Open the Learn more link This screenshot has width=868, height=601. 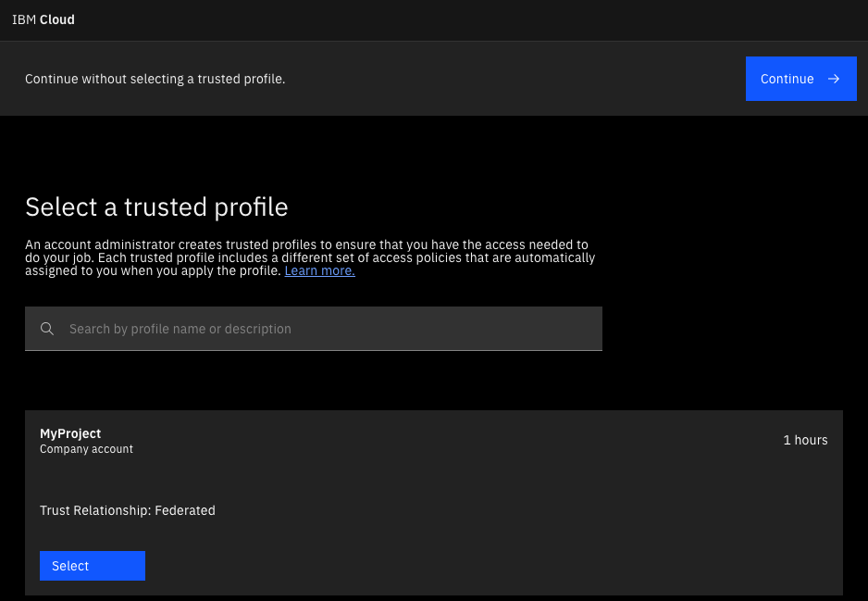(x=319, y=270)
